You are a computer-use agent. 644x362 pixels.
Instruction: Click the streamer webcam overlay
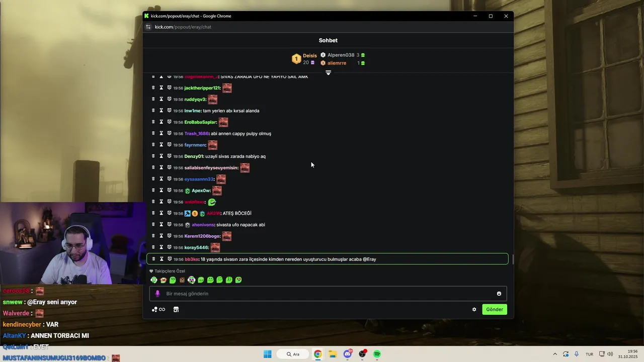pos(73,243)
